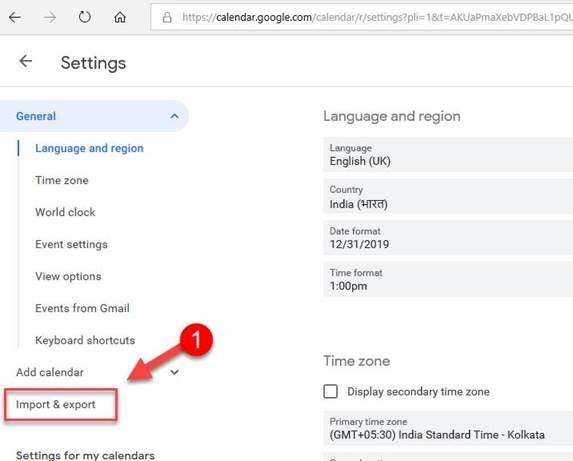The image size is (573, 461).
Task: Click the Settings for my calendars heading
Action: point(85,455)
